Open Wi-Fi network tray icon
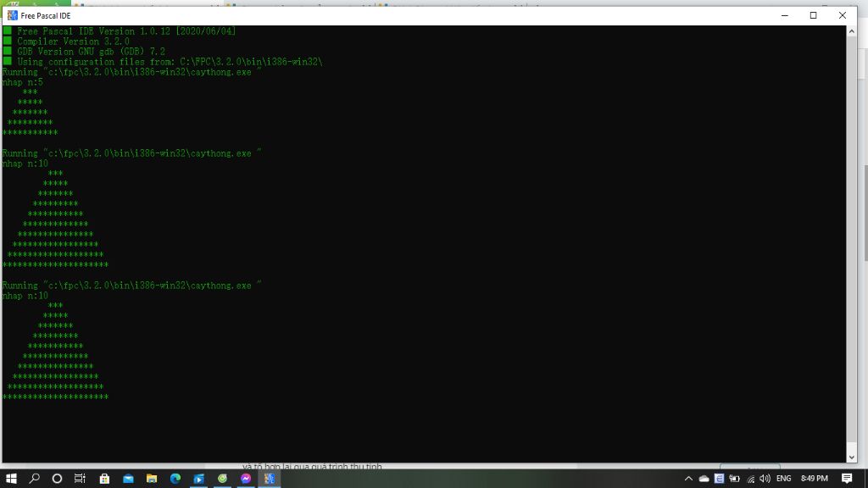The width and height of the screenshot is (868, 488). point(751,479)
